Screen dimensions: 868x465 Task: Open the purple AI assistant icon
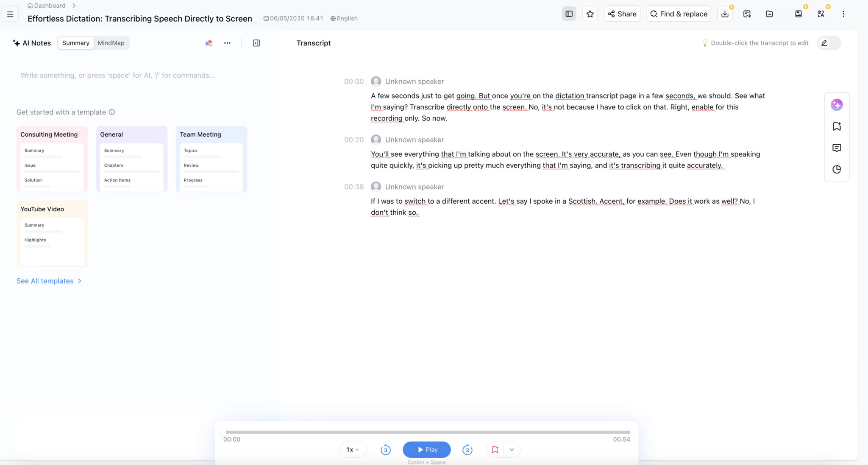point(837,105)
